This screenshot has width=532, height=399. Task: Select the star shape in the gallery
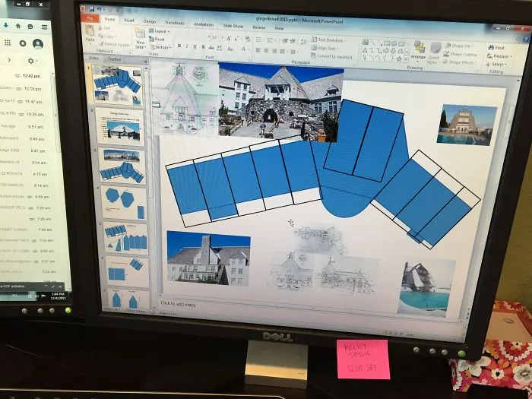(x=399, y=59)
